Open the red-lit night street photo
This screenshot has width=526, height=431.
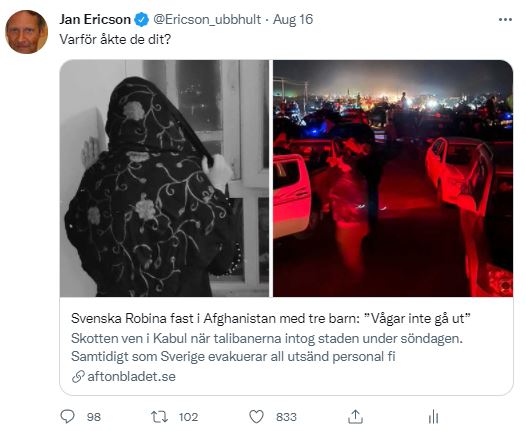click(x=393, y=178)
